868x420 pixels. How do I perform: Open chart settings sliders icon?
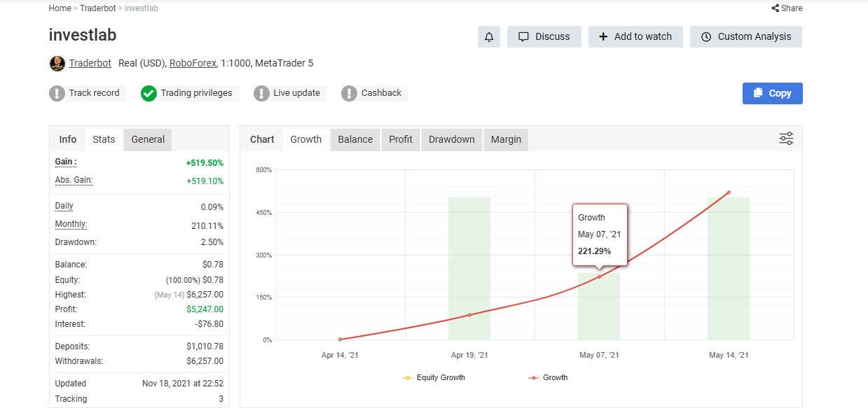(786, 139)
